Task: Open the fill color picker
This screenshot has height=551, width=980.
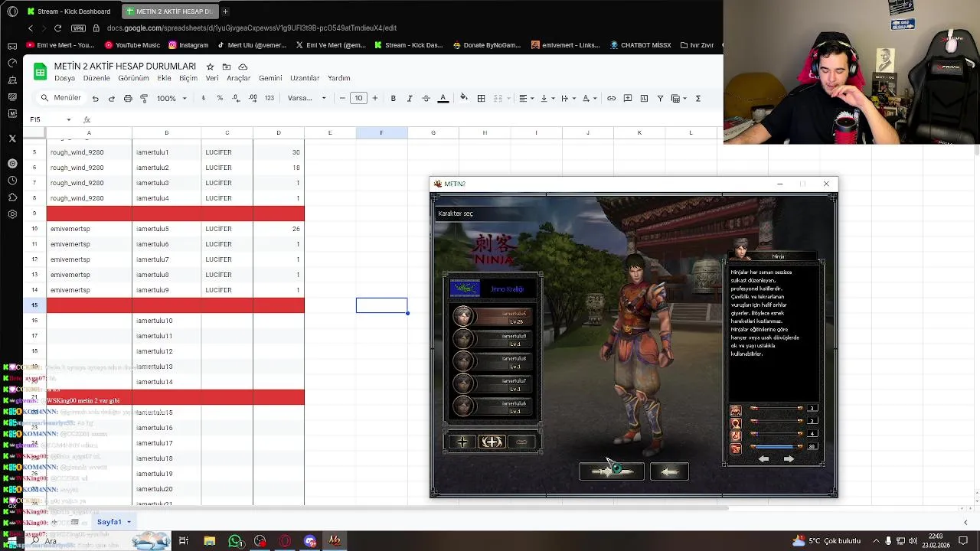Action: click(464, 98)
